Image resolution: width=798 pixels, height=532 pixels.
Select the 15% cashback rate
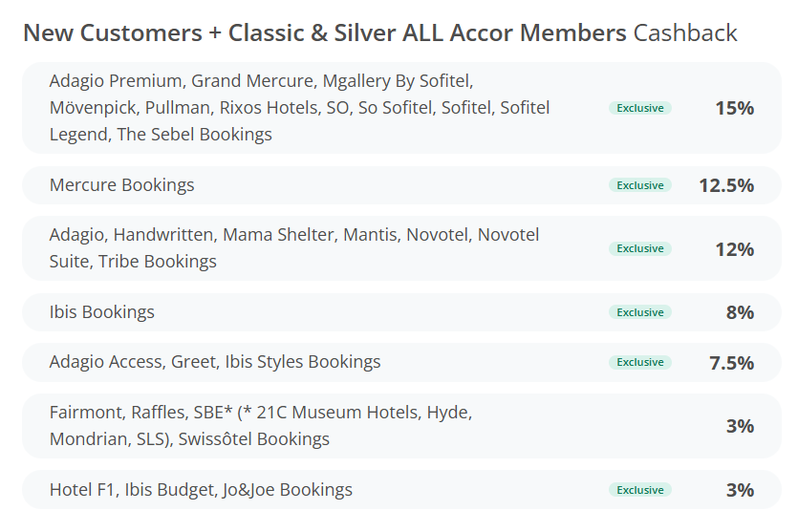point(734,108)
